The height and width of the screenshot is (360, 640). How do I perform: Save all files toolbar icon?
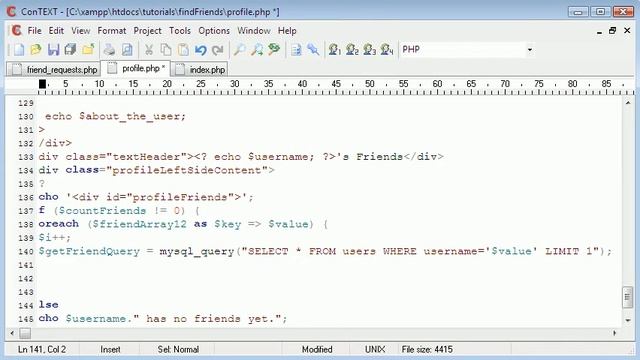pos(71,50)
